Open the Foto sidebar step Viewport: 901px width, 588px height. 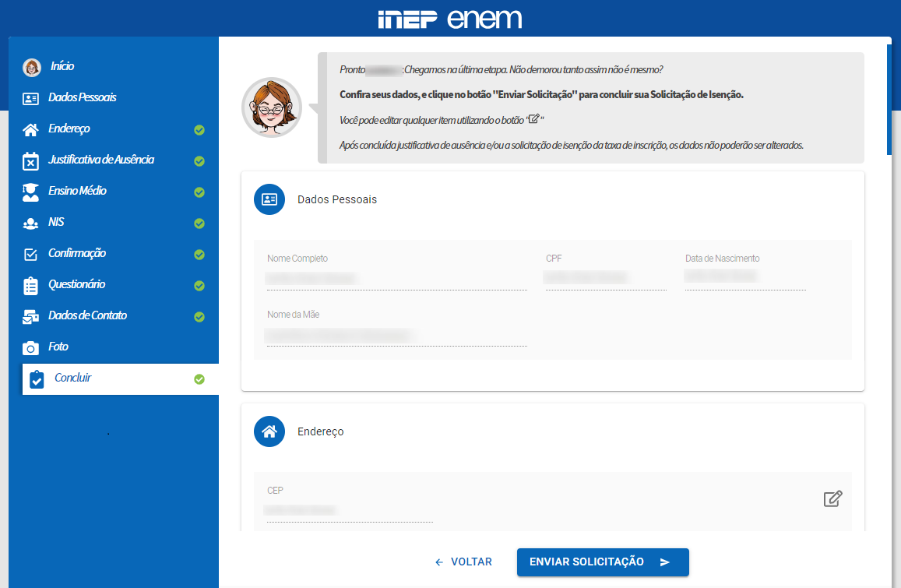tap(58, 347)
